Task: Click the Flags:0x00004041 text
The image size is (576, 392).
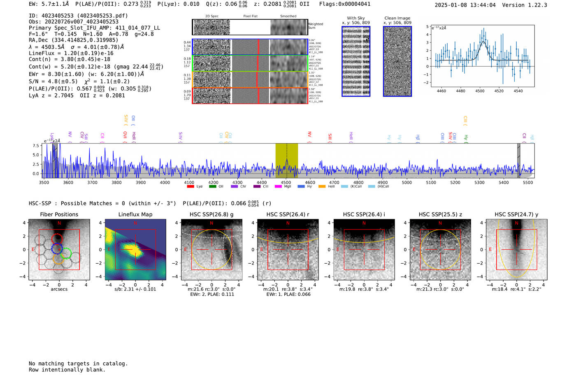Action: (x=345, y=4)
